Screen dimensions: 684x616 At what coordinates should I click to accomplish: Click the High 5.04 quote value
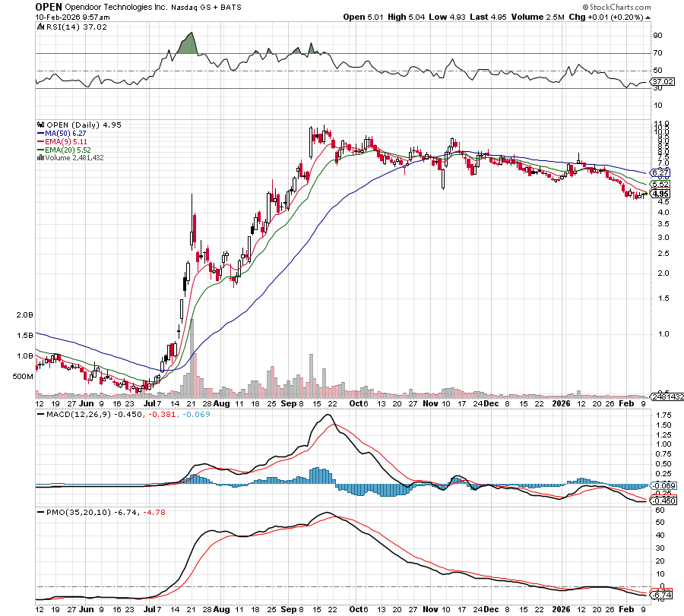coord(406,17)
